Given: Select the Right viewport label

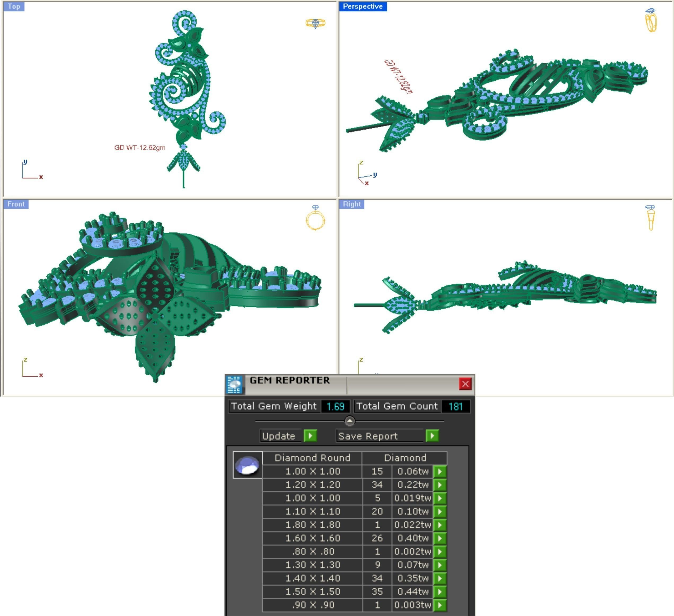Looking at the screenshot, I should [x=352, y=204].
